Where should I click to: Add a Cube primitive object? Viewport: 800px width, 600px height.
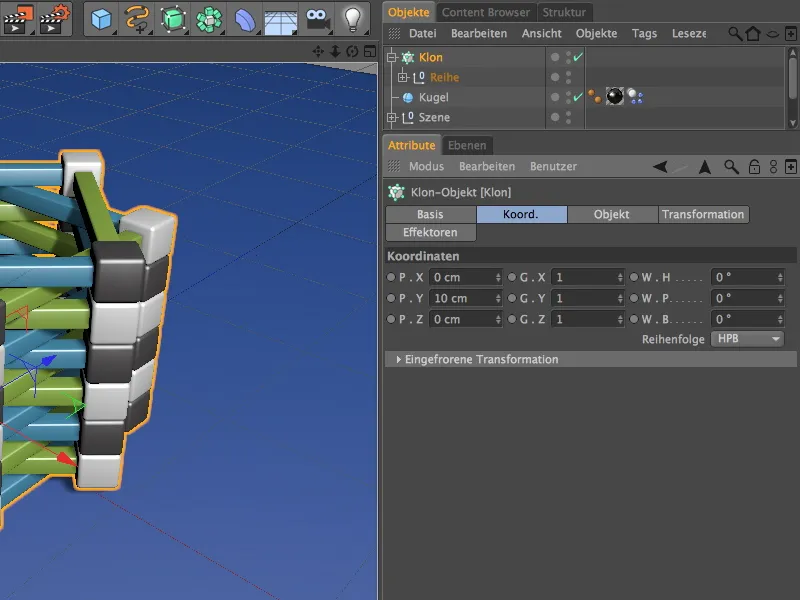pyautogui.click(x=101, y=19)
